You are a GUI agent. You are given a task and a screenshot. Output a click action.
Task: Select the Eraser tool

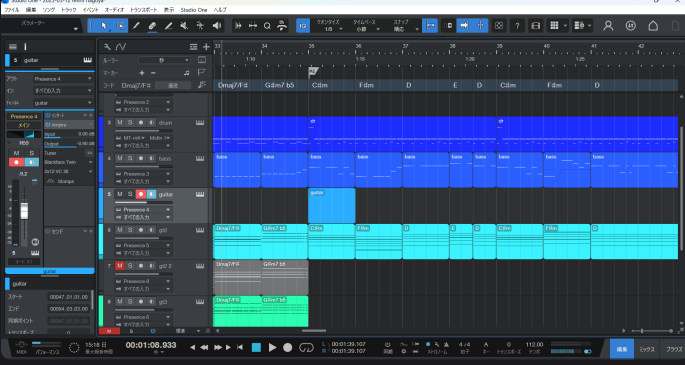pyautogui.click(x=152, y=26)
